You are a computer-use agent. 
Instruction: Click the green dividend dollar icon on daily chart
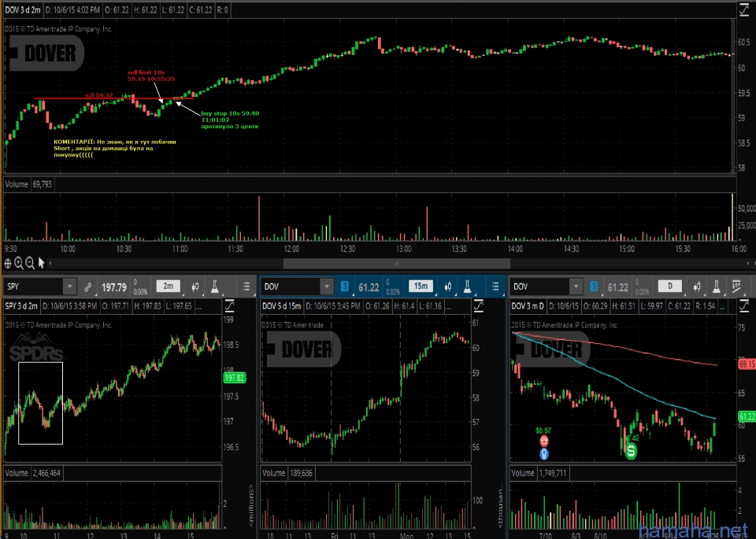pos(631,451)
